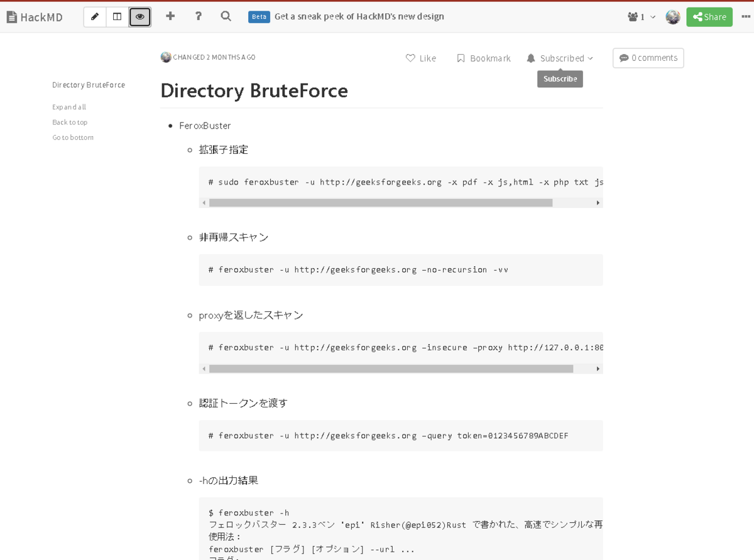This screenshot has width=754, height=560.
Task: Bookmark this note
Action: click(x=484, y=58)
